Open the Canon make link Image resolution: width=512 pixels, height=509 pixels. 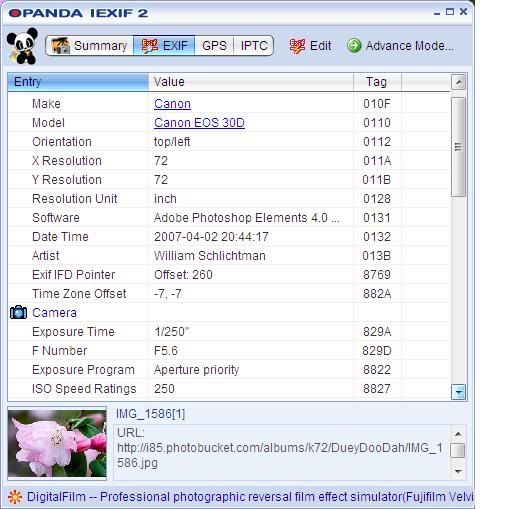pyautogui.click(x=172, y=104)
